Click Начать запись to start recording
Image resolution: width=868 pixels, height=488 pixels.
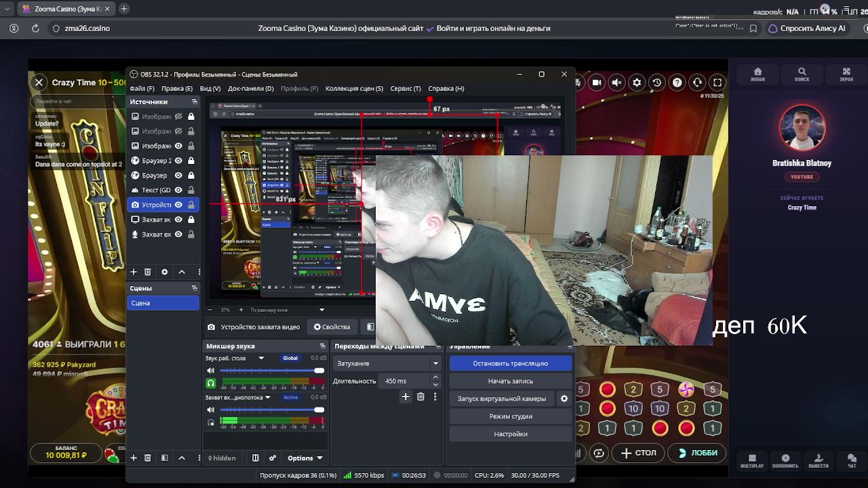tap(511, 381)
